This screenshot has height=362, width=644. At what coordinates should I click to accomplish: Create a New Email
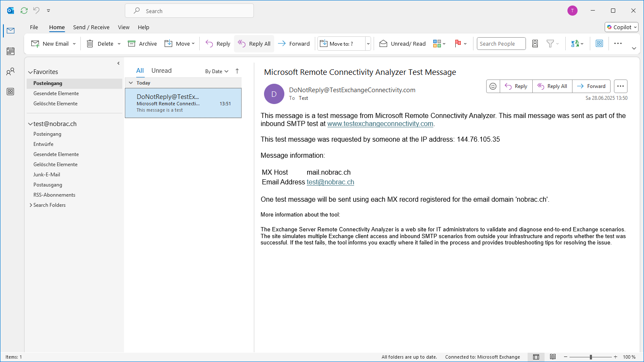(x=50, y=44)
